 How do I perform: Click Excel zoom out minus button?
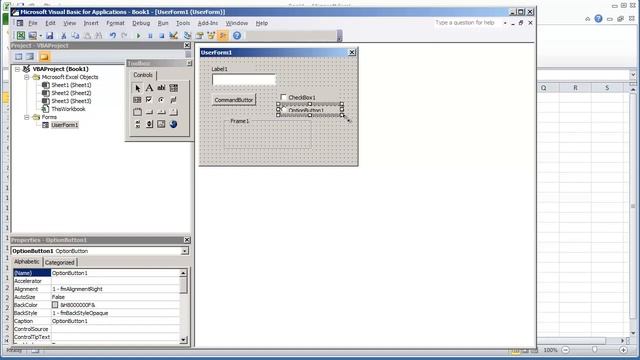tap(565, 350)
